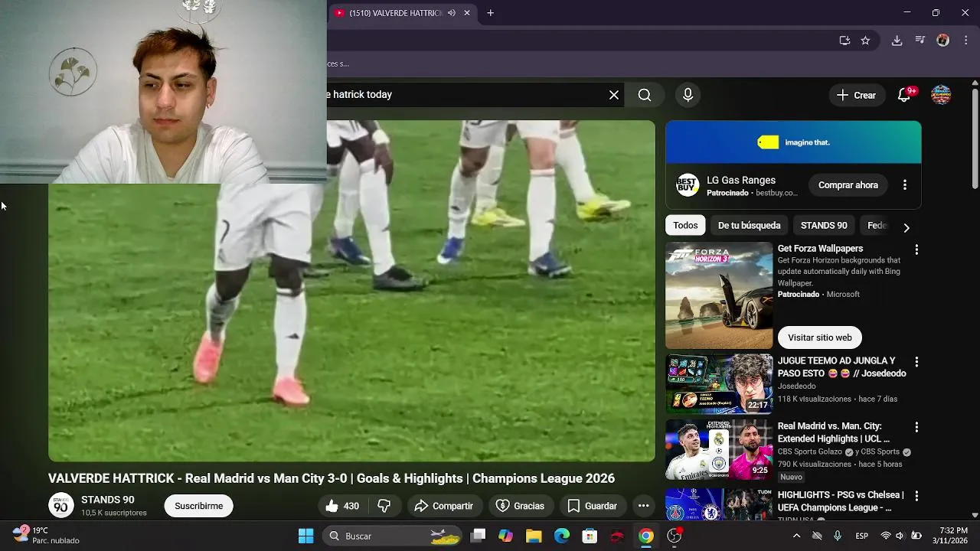The height and width of the screenshot is (551, 980).
Task: Open JUGUE TEEMO AD JUNGLA video thumbnail
Action: click(719, 383)
